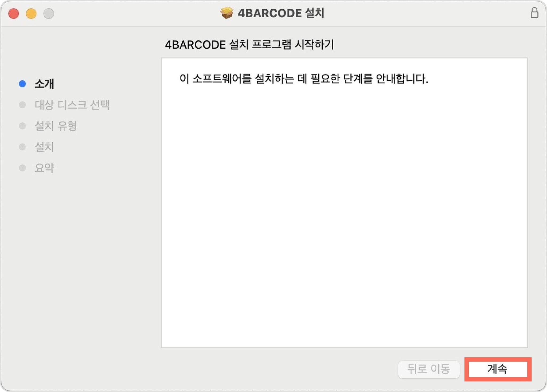Minimize the window with the yellow button

click(31, 14)
